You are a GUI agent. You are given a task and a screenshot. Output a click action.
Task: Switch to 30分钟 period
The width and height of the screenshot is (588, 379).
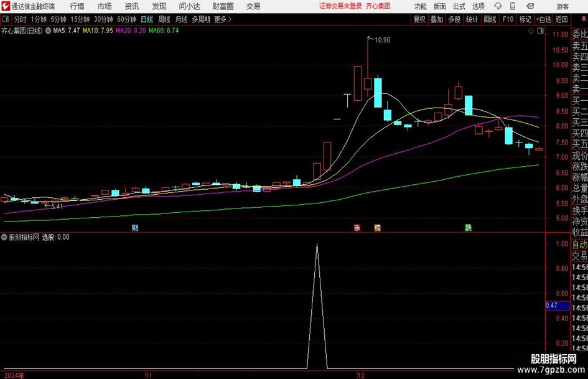[103, 19]
